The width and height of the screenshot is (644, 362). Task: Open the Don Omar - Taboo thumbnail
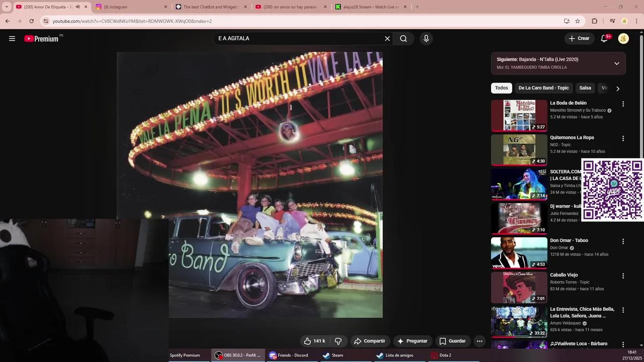(519, 253)
